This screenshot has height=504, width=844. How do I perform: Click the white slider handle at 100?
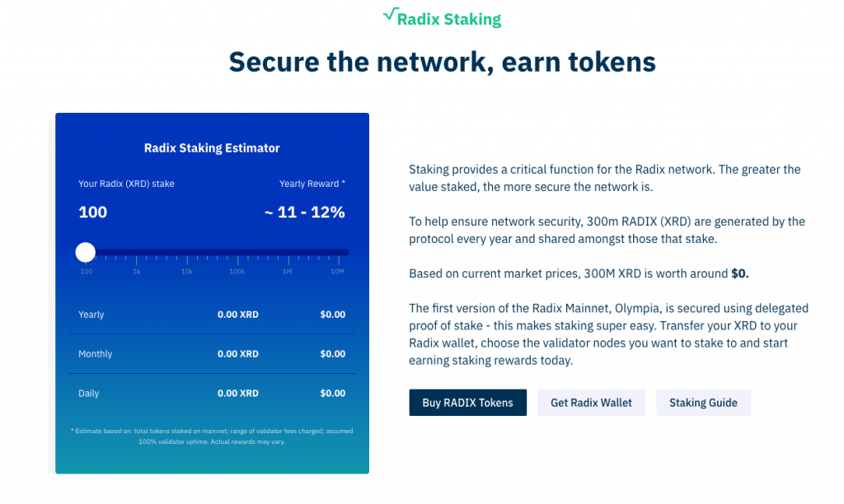click(x=86, y=252)
